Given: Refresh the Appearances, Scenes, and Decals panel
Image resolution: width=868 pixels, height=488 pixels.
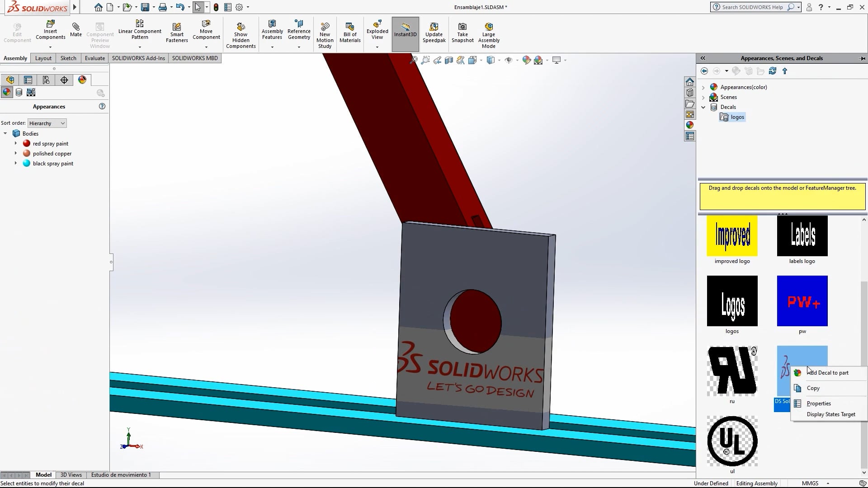Looking at the screenshot, I should [x=773, y=71].
